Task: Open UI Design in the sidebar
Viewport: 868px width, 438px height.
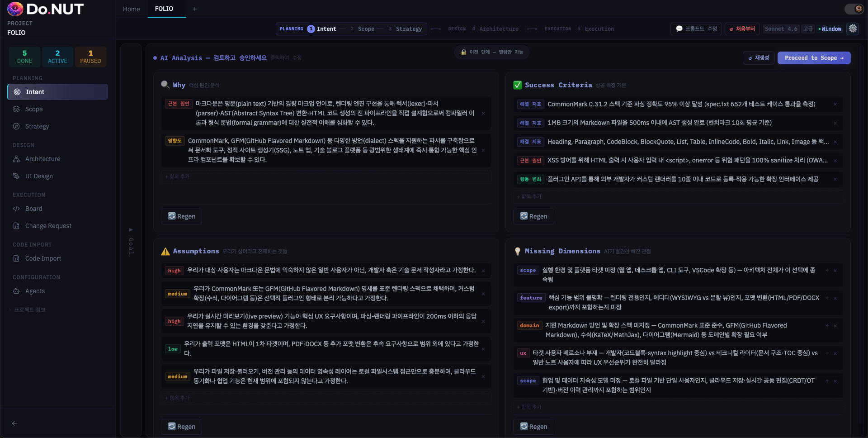Action: [x=58, y=176]
